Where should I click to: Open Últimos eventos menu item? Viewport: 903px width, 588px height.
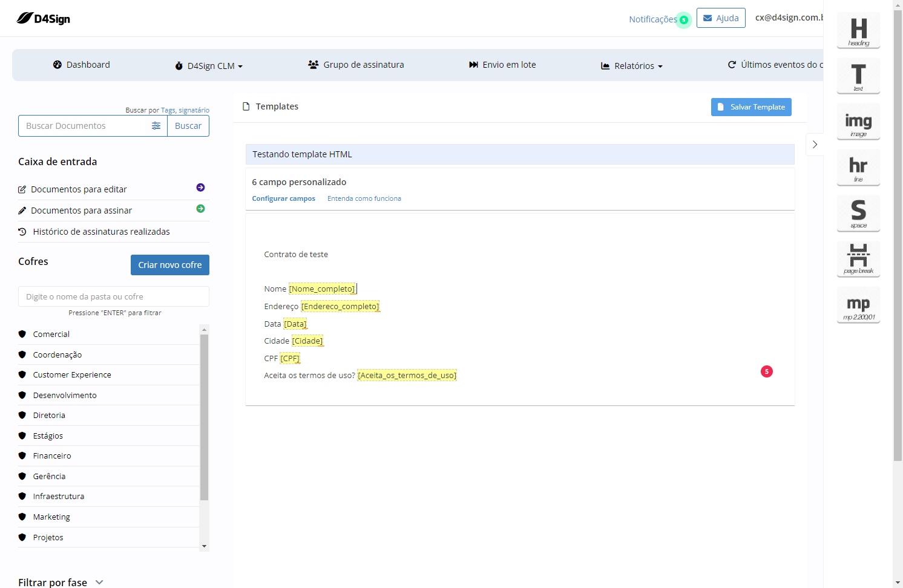tap(775, 65)
